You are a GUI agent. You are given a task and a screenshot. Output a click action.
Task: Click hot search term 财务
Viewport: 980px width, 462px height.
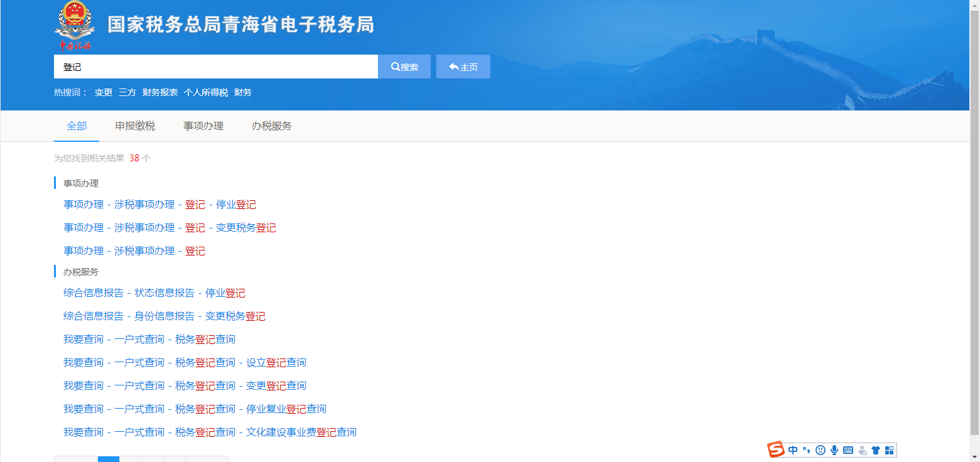(x=243, y=92)
